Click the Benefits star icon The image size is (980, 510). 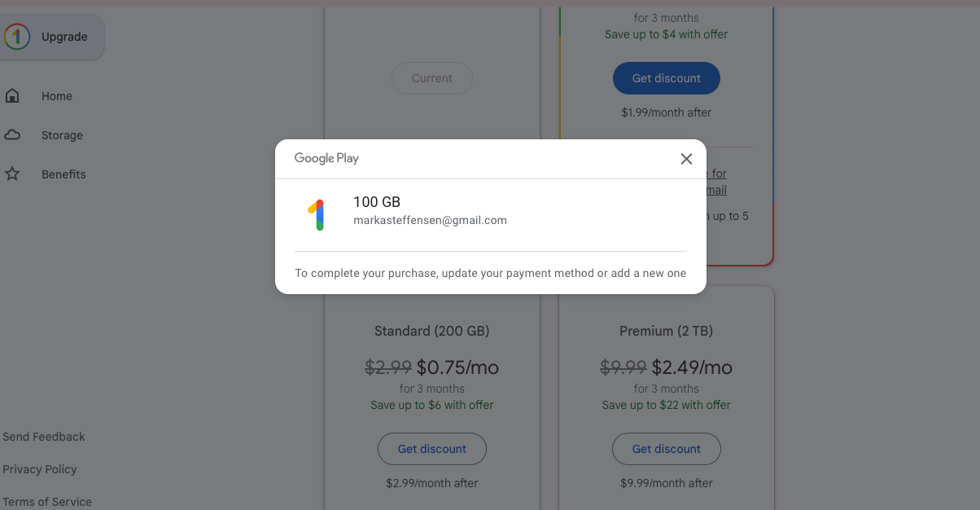point(12,174)
